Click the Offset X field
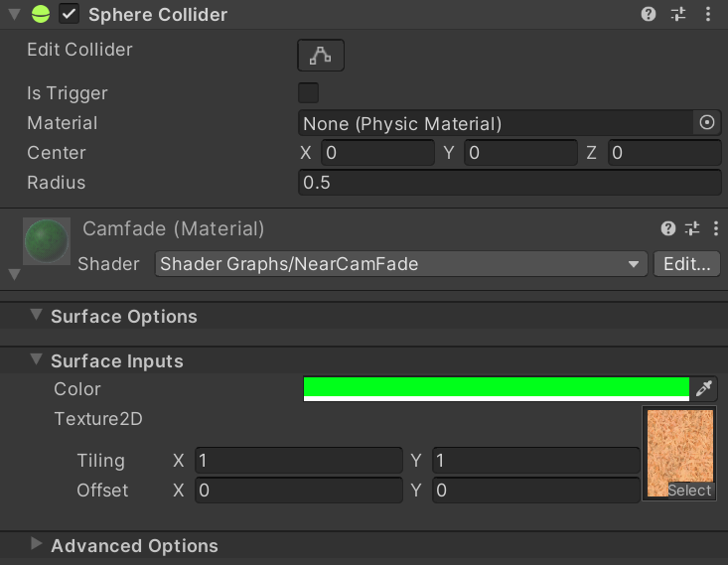 [299, 491]
